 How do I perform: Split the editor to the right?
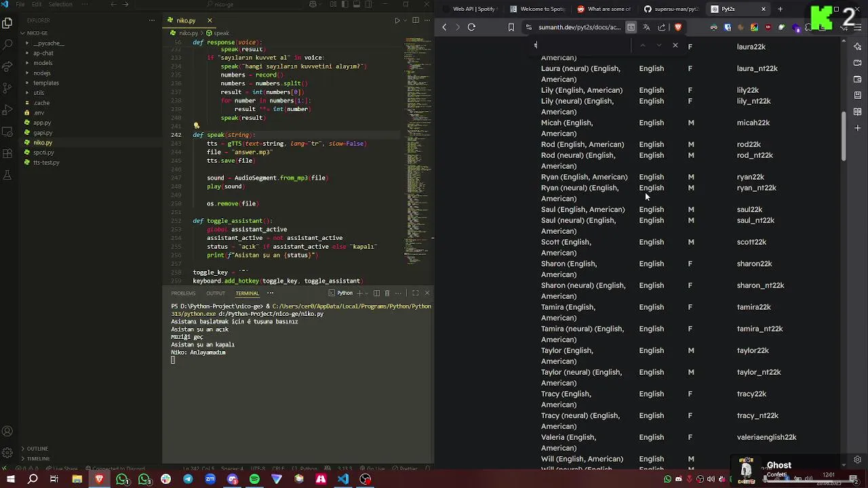point(416,20)
